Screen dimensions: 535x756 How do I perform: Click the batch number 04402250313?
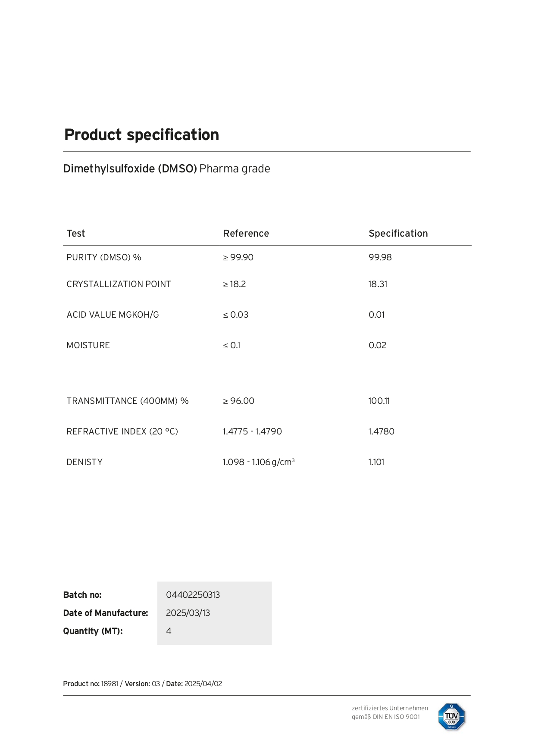tap(193, 595)
